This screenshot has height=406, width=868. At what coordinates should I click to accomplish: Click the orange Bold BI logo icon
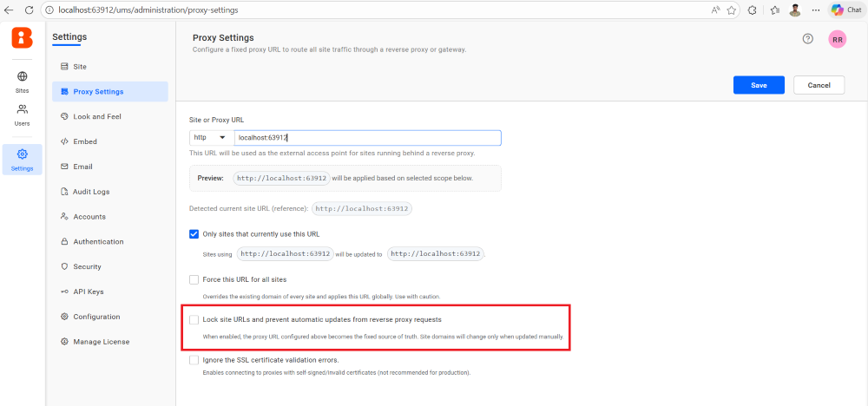coord(23,37)
